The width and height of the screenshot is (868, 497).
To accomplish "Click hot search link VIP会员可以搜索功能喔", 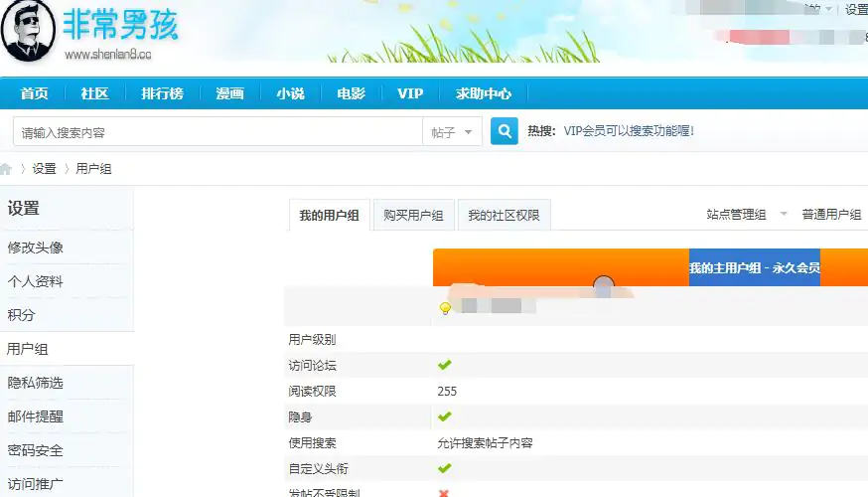I will (x=629, y=131).
